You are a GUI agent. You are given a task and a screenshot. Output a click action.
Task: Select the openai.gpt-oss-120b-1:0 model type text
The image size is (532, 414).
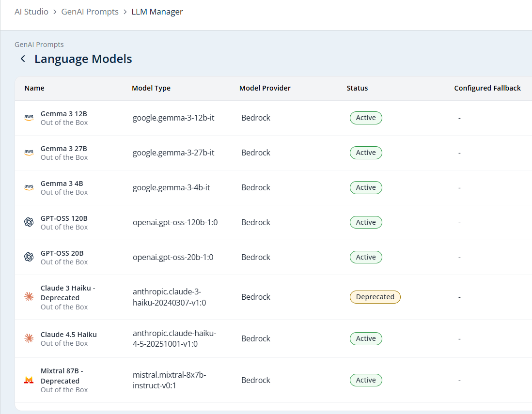tap(175, 222)
